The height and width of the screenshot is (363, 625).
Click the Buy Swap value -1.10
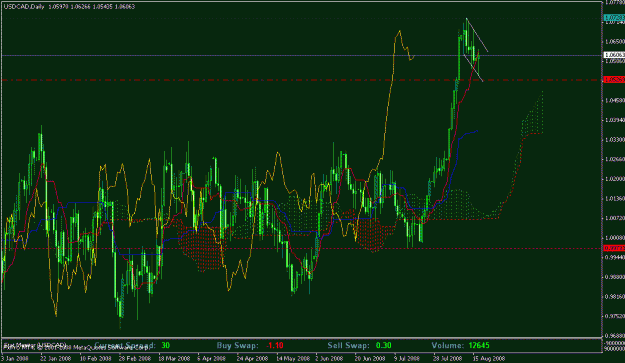(x=275, y=345)
